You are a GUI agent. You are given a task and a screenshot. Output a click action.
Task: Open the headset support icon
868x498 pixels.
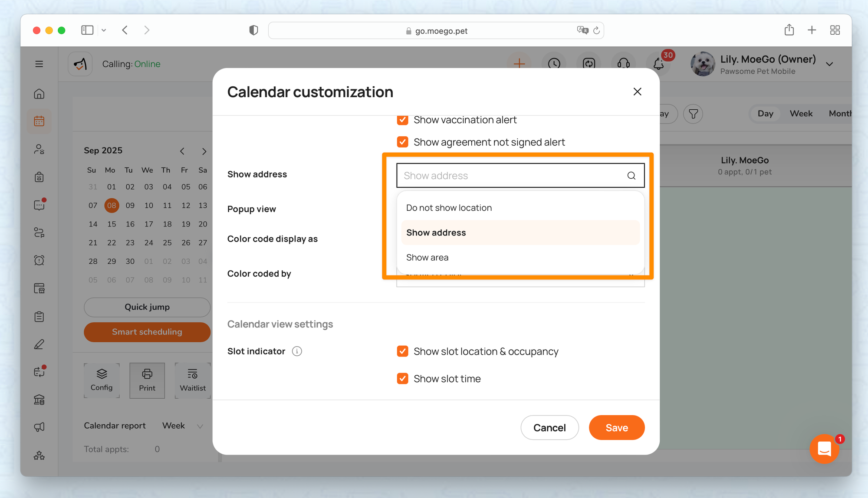[x=624, y=64]
